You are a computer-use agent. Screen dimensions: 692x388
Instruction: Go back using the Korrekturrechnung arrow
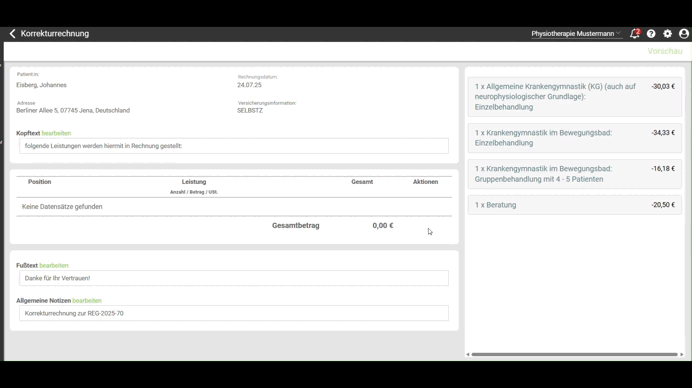tap(12, 34)
